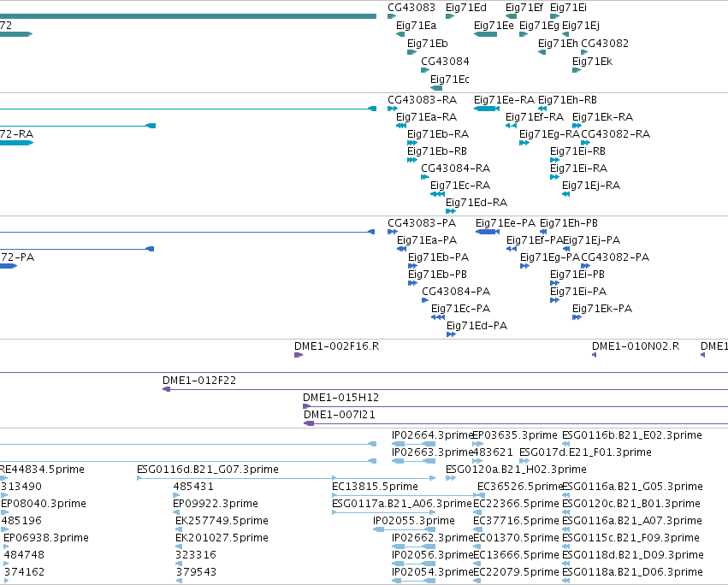The image size is (728, 585).
Task: Click the Eig71Ee-RA transcript glyph
Action: (487, 109)
